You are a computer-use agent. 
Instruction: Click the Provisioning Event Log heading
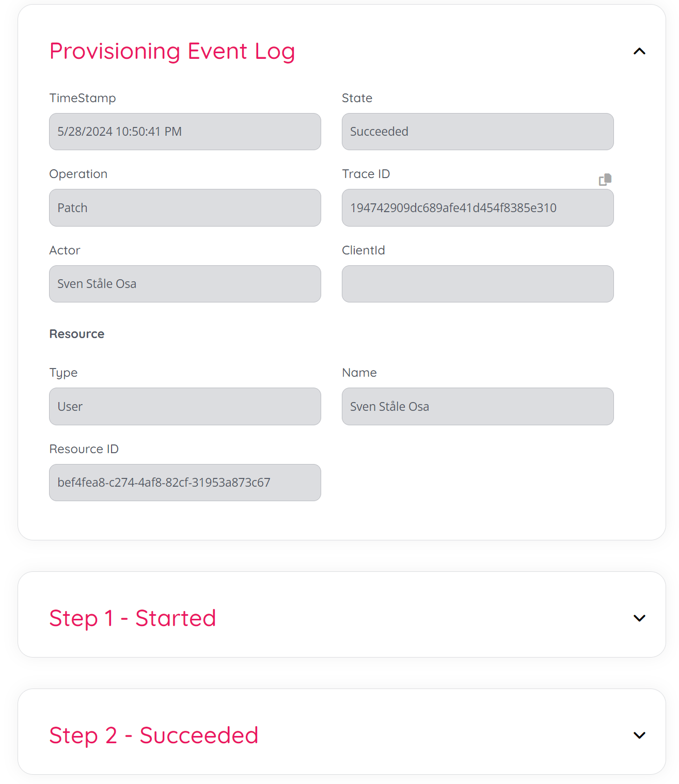pos(172,52)
